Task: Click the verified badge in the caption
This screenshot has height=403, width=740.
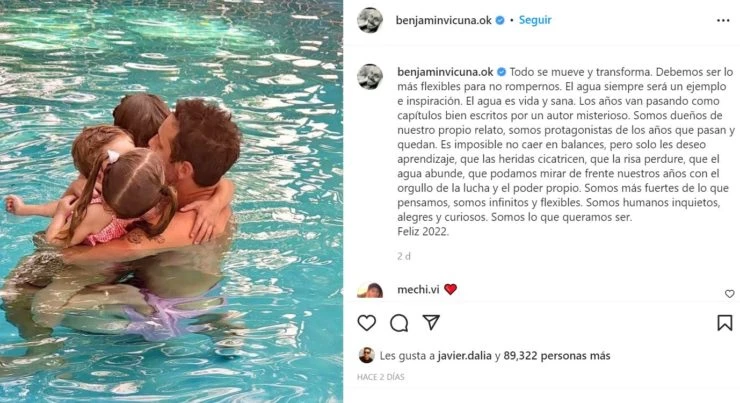Action: click(501, 72)
